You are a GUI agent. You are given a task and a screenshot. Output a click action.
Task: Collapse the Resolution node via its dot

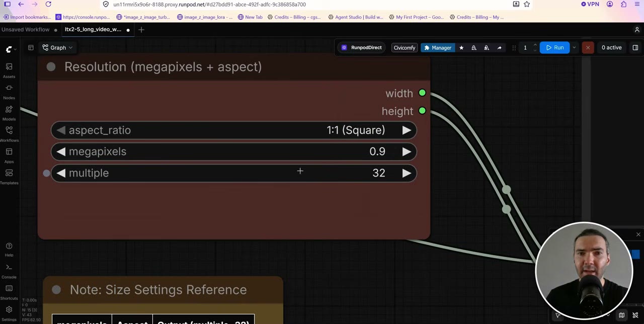[51, 67]
